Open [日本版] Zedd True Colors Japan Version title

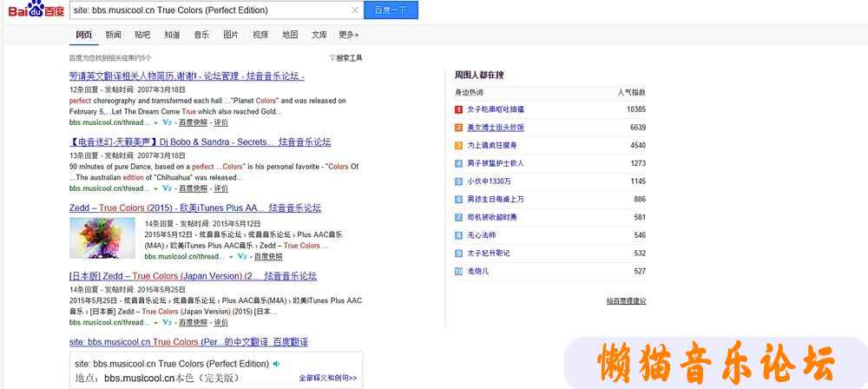coord(194,275)
